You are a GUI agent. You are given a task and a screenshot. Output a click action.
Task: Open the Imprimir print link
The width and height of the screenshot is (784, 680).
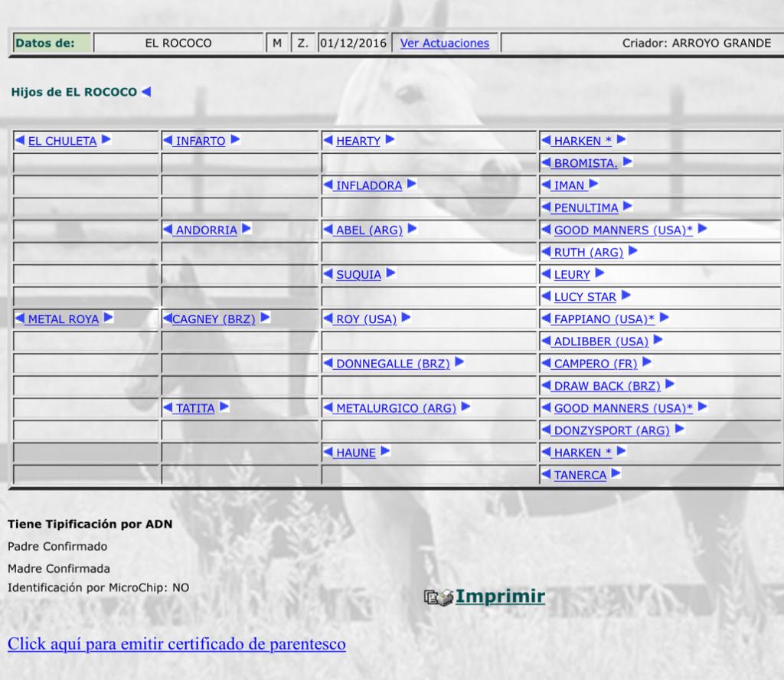tap(500, 597)
